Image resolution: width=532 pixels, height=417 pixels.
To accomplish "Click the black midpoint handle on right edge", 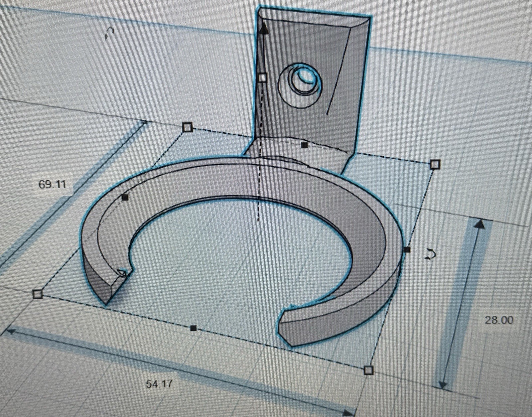I will (407, 249).
